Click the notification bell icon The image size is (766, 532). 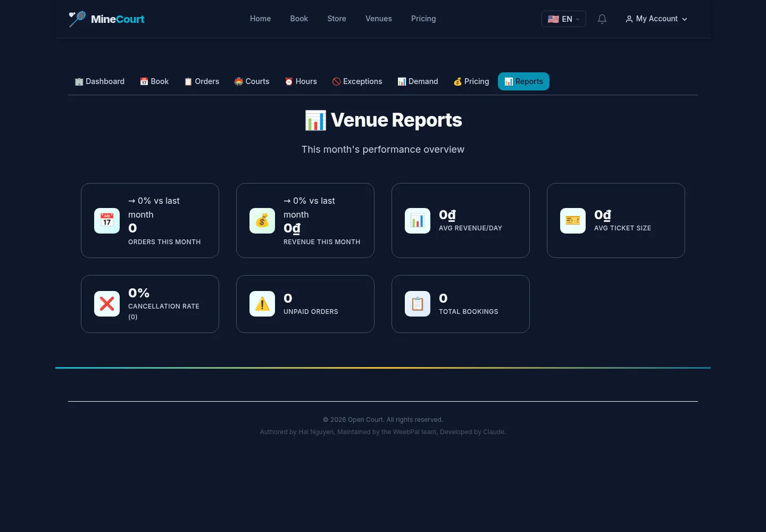pos(602,19)
